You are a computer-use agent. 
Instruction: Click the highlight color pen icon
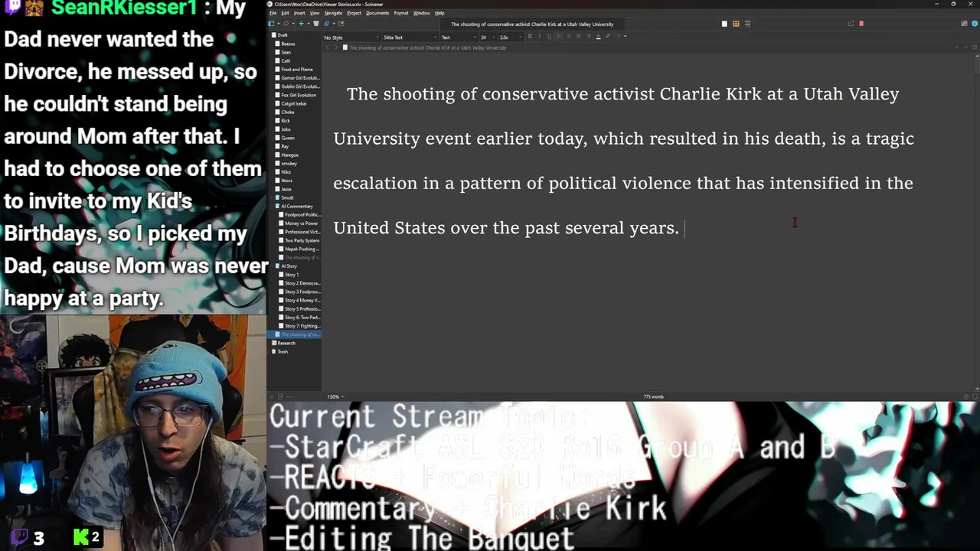608,36
